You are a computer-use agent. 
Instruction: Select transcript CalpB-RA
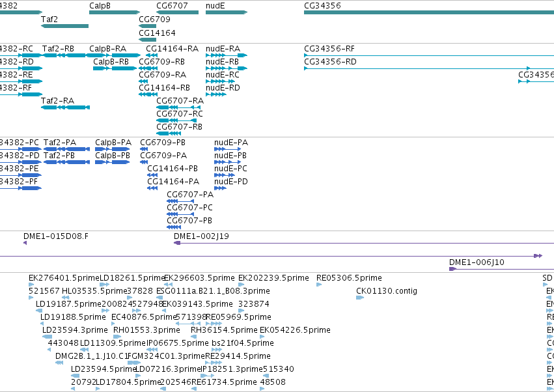tap(115, 55)
